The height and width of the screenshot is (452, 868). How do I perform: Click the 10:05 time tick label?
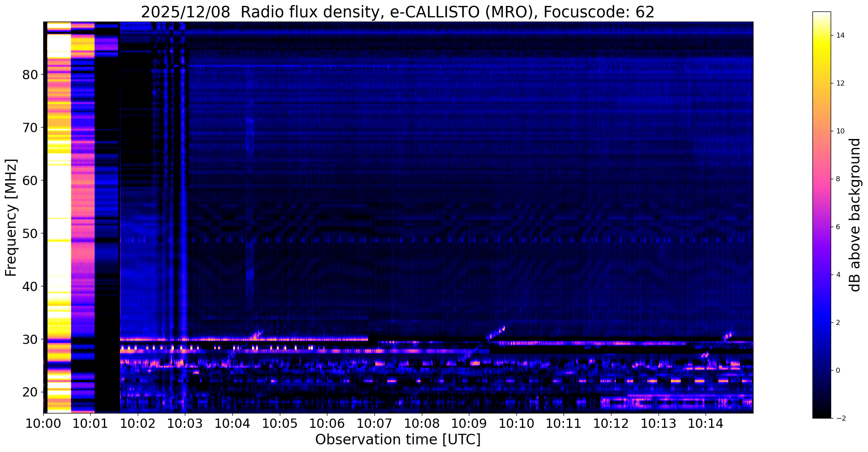pyautogui.click(x=280, y=423)
